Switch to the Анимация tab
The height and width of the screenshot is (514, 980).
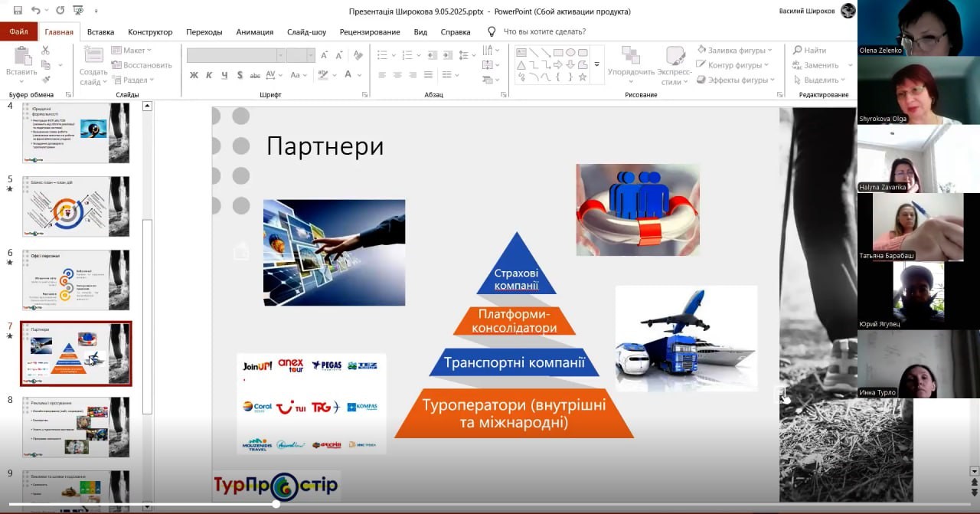254,31
